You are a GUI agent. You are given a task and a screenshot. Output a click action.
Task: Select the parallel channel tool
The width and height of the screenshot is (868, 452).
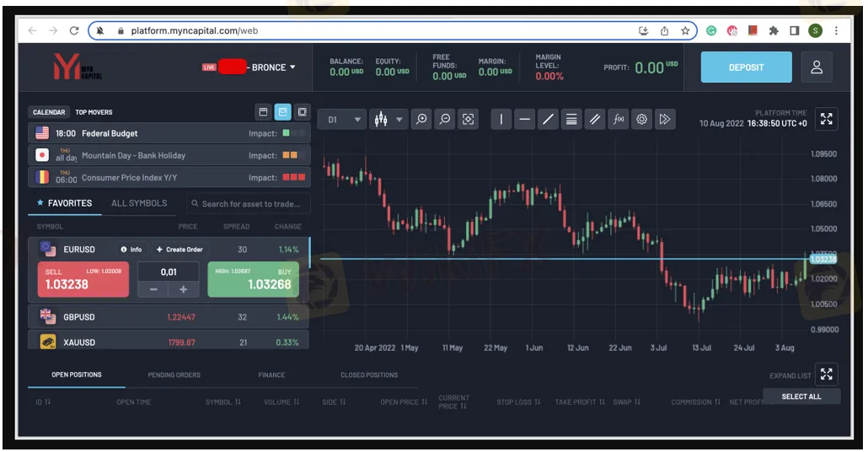[594, 119]
